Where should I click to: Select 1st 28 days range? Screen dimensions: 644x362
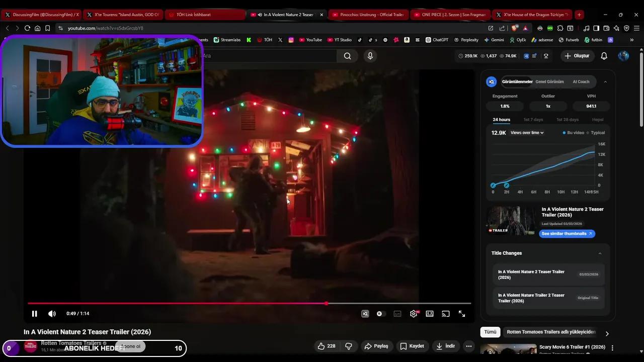point(568,120)
